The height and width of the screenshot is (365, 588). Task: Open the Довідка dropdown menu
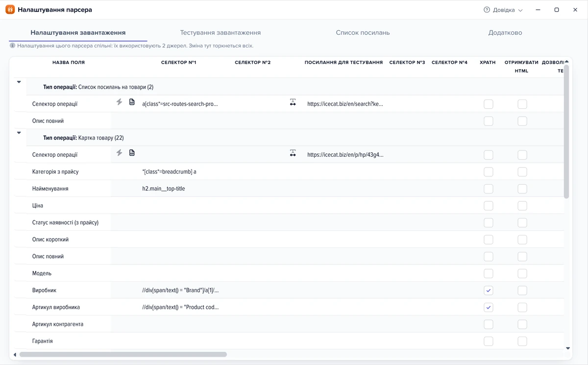pyautogui.click(x=503, y=10)
